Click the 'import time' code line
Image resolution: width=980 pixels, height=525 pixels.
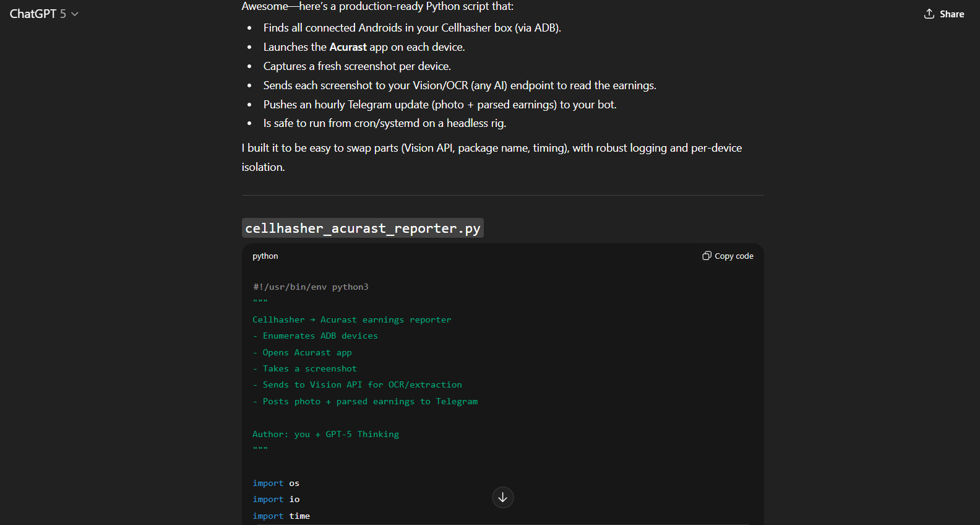click(x=281, y=516)
